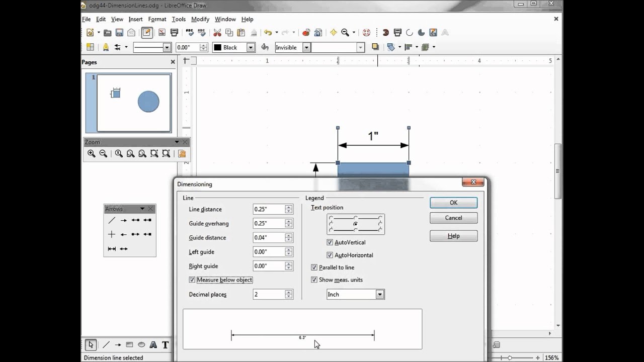Expand the Zoom toolbar options arrow

pyautogui.click(x=177, y=142)
